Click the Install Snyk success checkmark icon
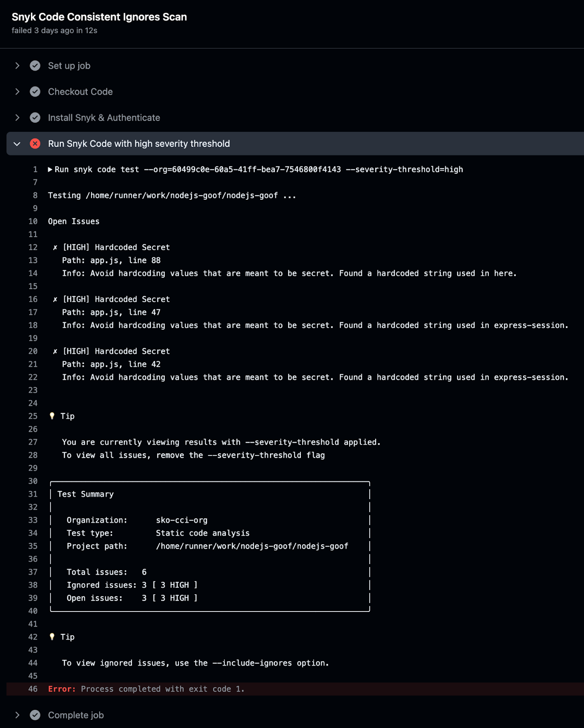The height and width of the screenshot is (728, 584). pyautogui.click(x=35, y=118)
